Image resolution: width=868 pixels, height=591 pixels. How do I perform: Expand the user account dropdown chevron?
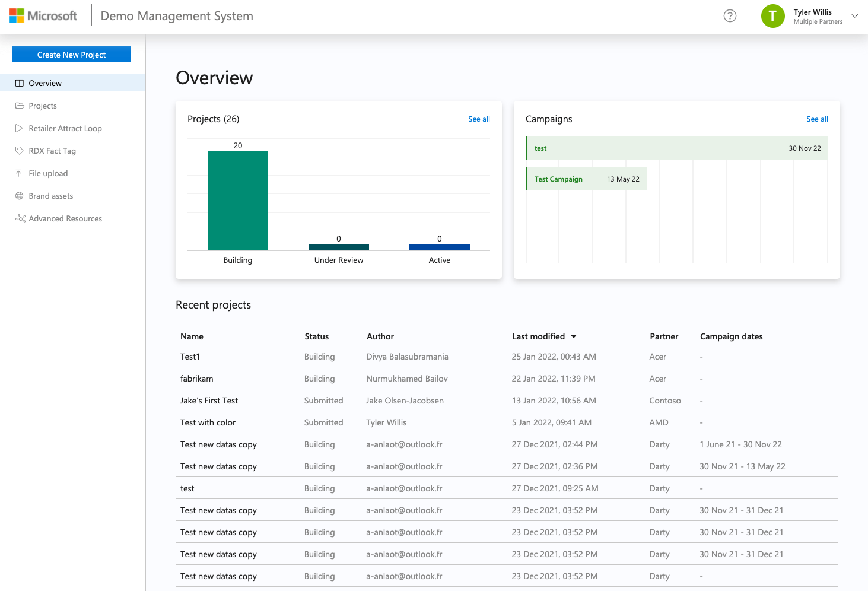(x=854, y=16)
